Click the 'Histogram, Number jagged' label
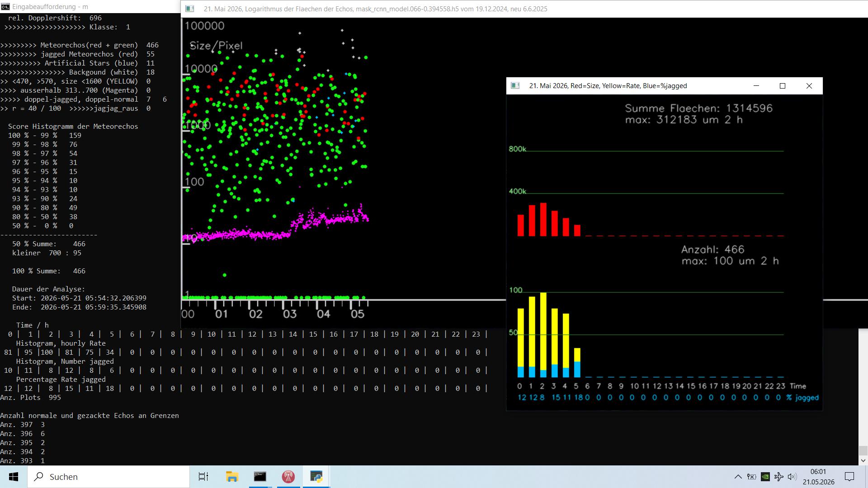 pos(65,361)
